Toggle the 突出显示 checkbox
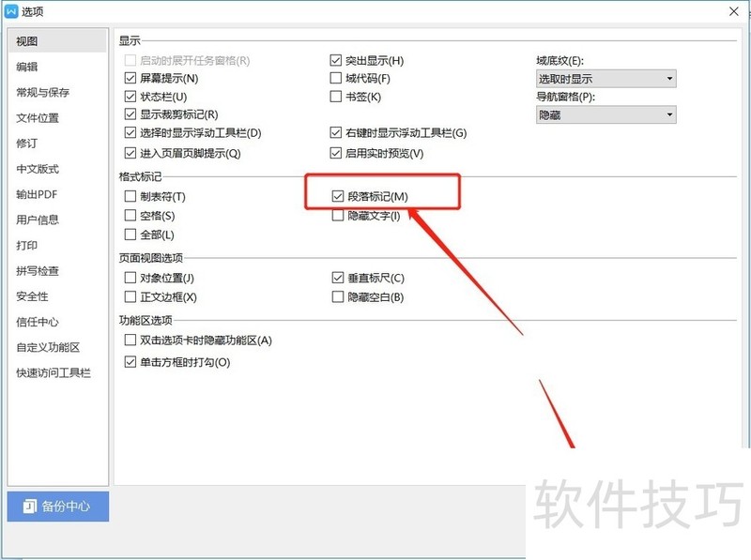 coord(337,61)
